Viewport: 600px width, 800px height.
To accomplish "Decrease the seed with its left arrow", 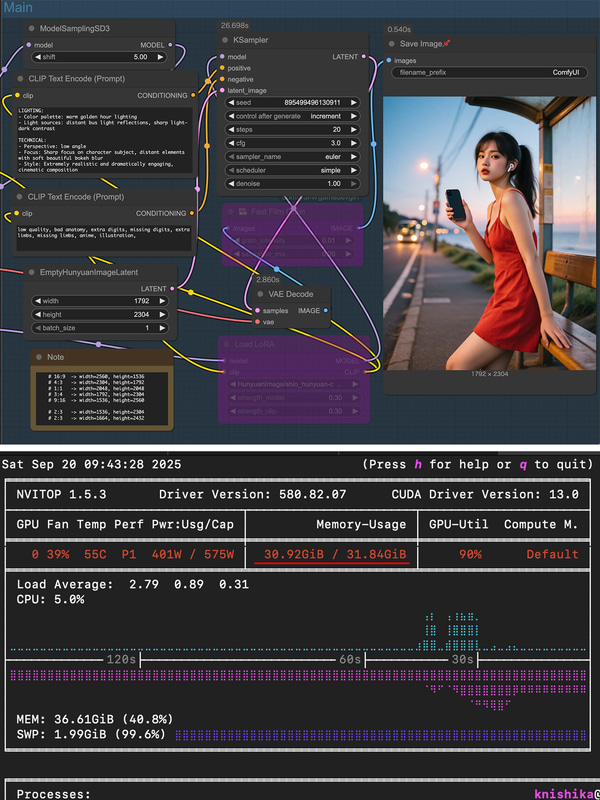I will point(231,103).
